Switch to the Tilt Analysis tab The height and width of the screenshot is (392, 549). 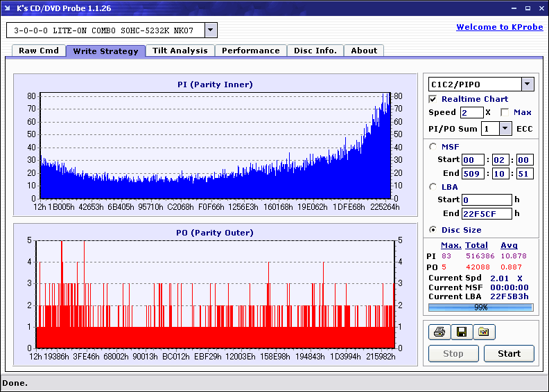click(180, 51)
